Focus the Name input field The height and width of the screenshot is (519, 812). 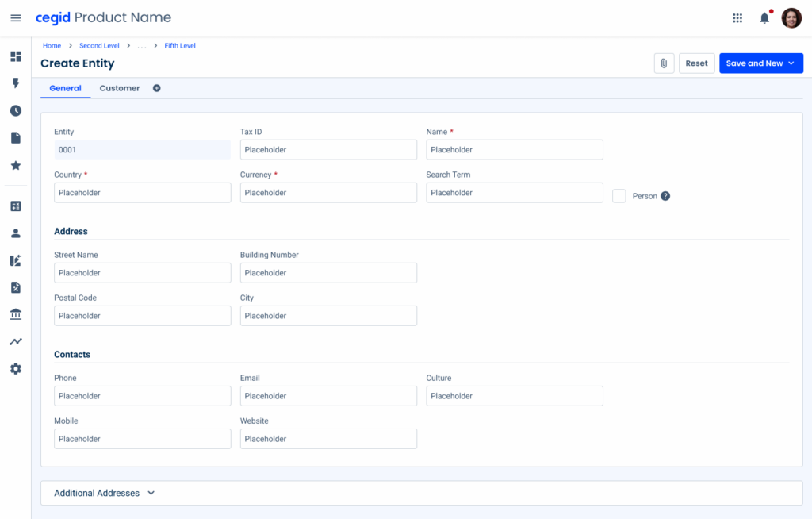click(x=514, y=150)
